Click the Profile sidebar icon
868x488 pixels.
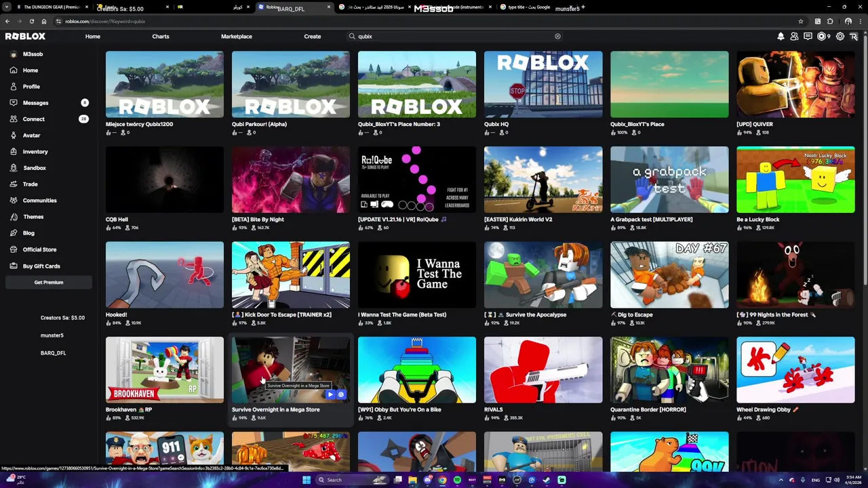coord(14,87)
